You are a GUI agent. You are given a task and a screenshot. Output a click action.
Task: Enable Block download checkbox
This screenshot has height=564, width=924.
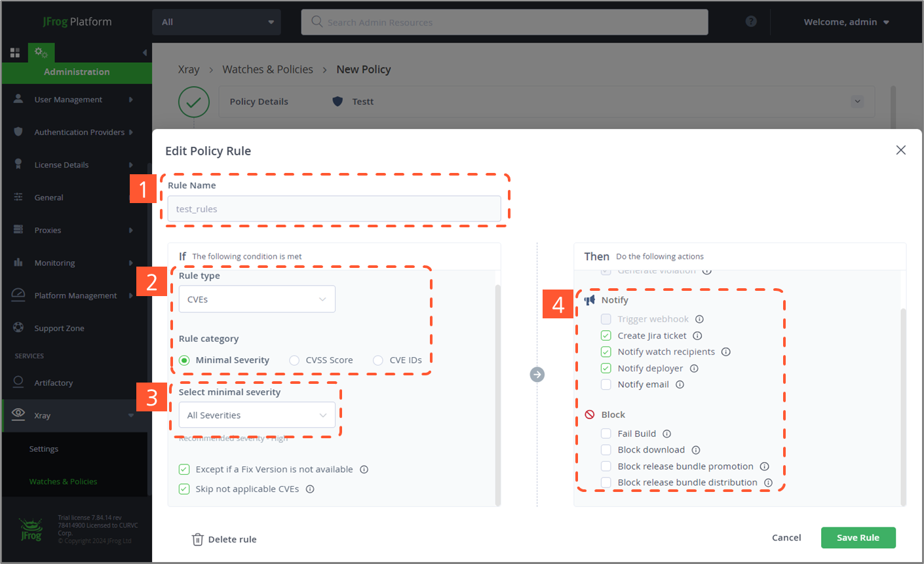[606, 450]
